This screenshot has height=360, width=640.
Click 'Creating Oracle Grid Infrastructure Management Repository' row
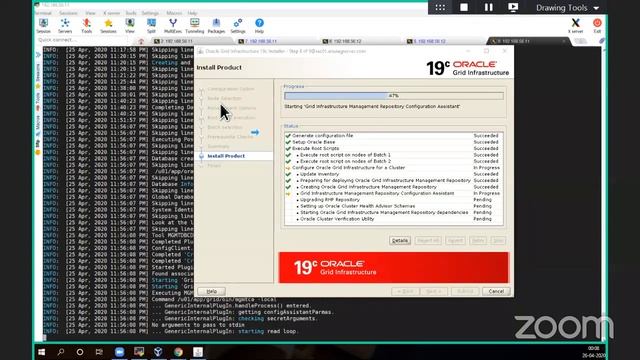click(x=394, y=187)
